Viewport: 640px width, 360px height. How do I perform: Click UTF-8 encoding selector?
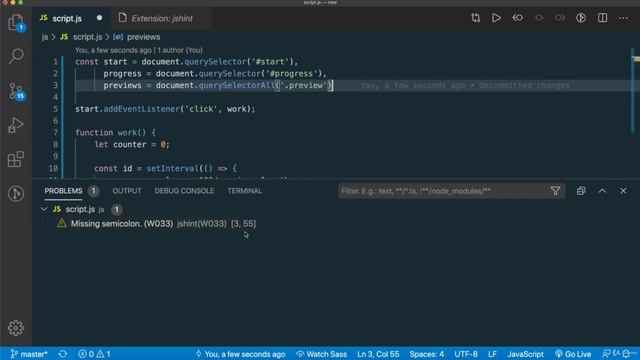pos(466,354)
